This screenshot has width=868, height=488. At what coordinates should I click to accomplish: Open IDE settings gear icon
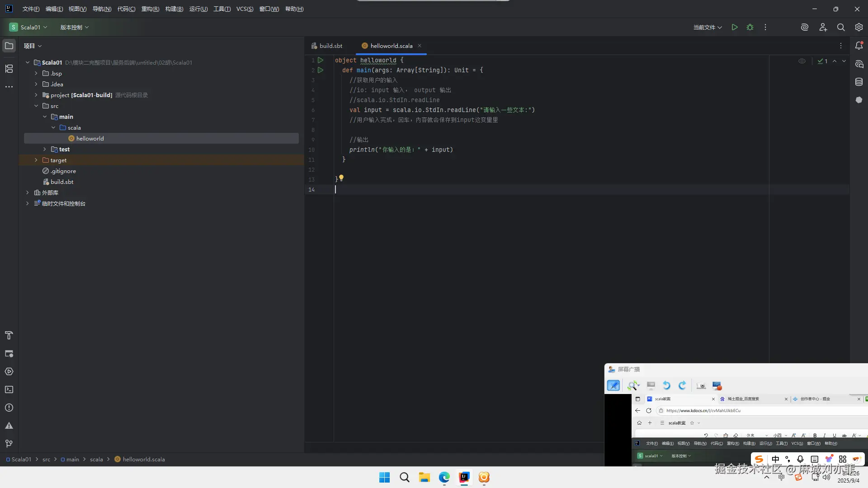859,27
